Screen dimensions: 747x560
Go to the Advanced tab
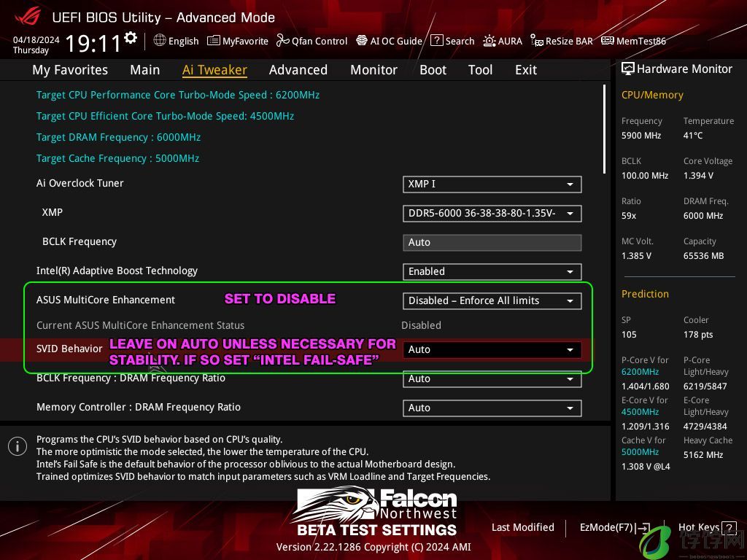pos(298,70)
